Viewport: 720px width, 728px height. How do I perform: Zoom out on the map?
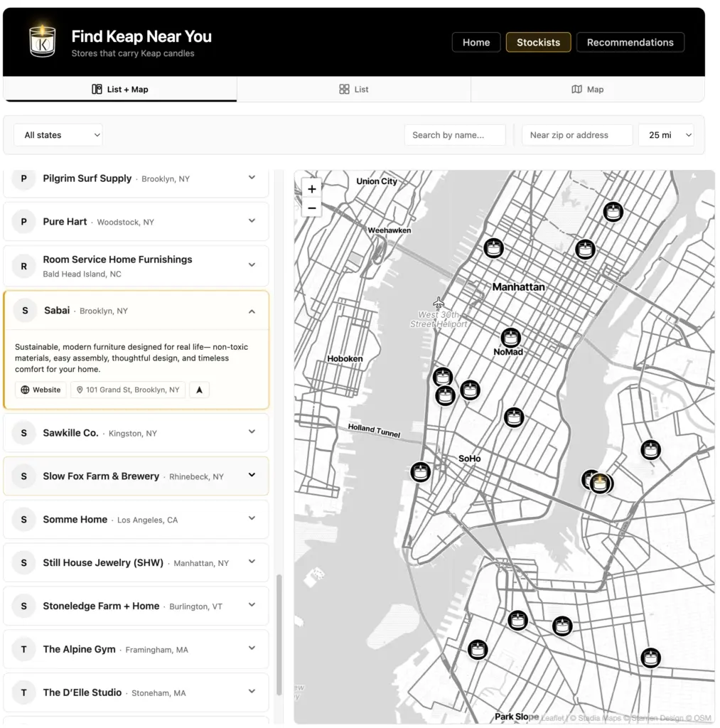coord(312,208)
